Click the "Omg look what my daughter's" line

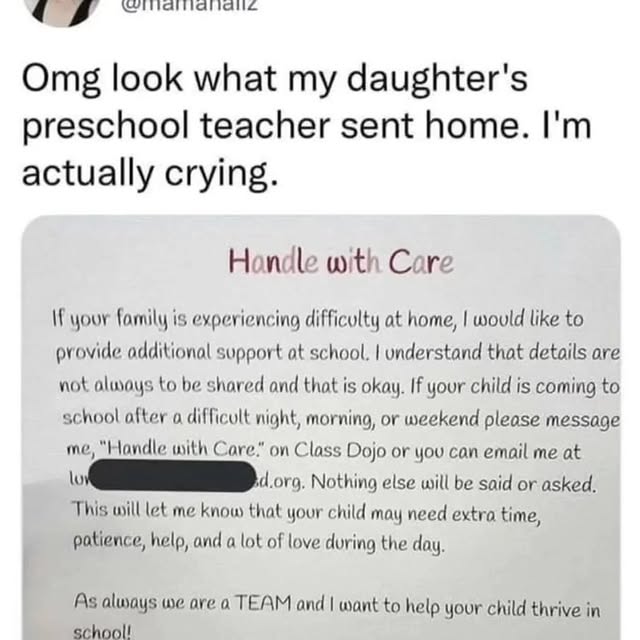tap(272, 82)
